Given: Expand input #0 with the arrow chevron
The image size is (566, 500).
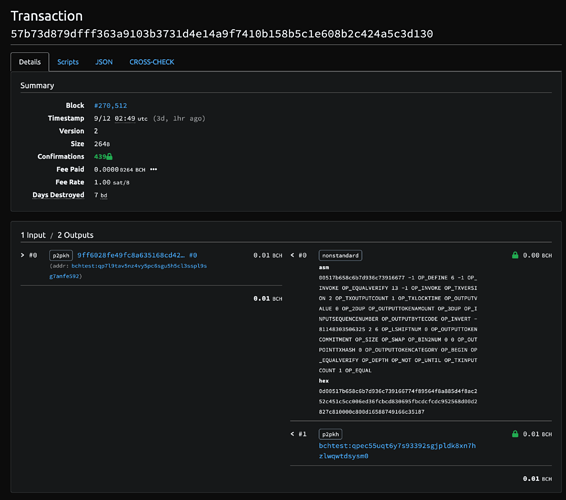Looking at the screenshot, I should coord(22,255).
